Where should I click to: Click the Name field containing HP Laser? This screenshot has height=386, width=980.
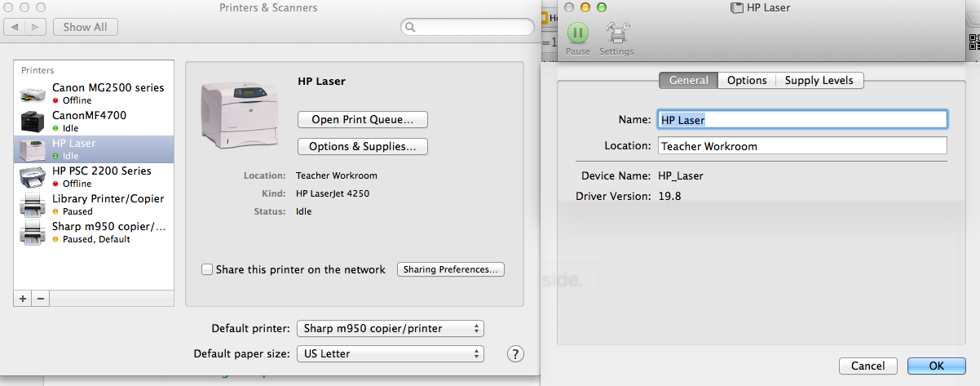pos(802,119)
